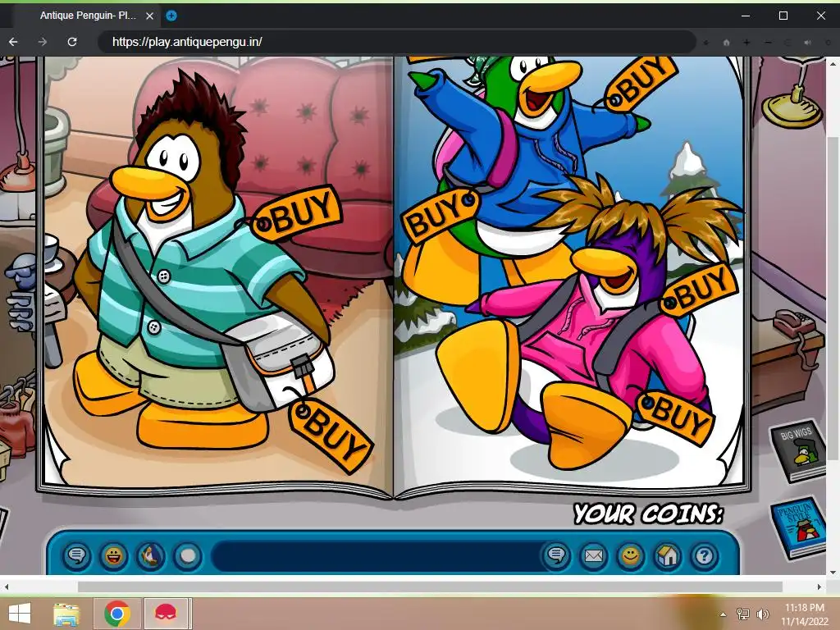
Task: Open the help question mark icon
Action: pos(704,555)
